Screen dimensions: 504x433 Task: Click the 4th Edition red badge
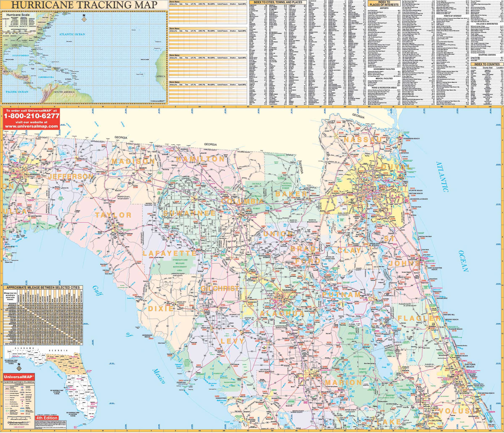coord(47,418)
